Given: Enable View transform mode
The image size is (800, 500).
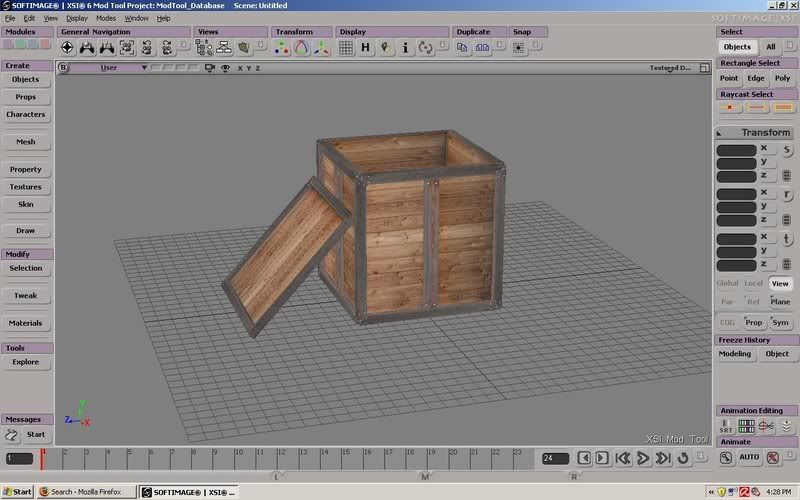Looking at the screenshot, I should (x=780, y=284).
